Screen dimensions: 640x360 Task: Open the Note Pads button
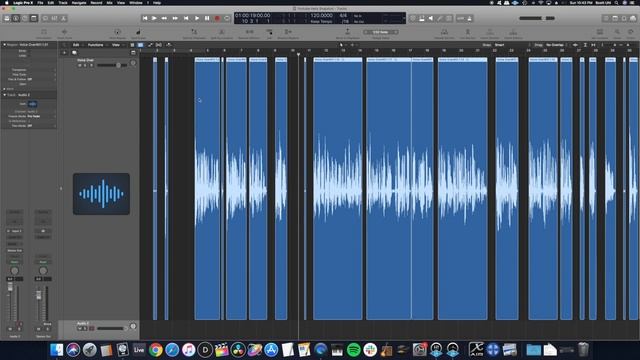click(x=615, y=18)
